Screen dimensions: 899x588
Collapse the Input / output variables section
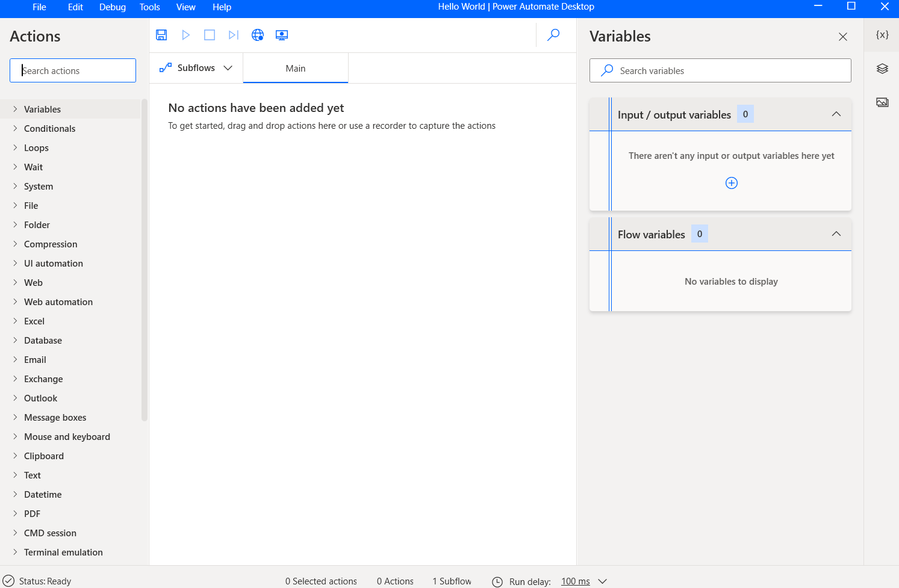click(836, 113)
